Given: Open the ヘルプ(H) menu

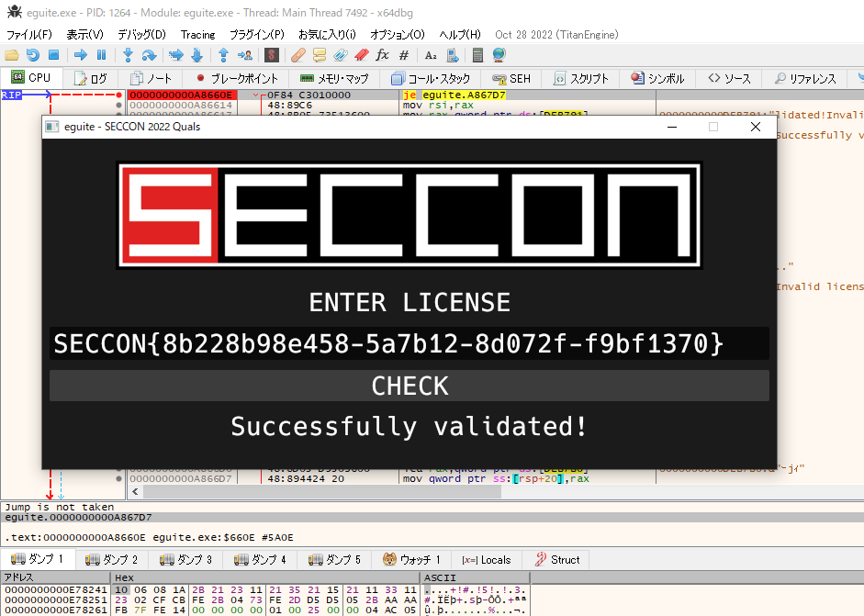Looking at the screenshot, I should [x=460, y=35].
